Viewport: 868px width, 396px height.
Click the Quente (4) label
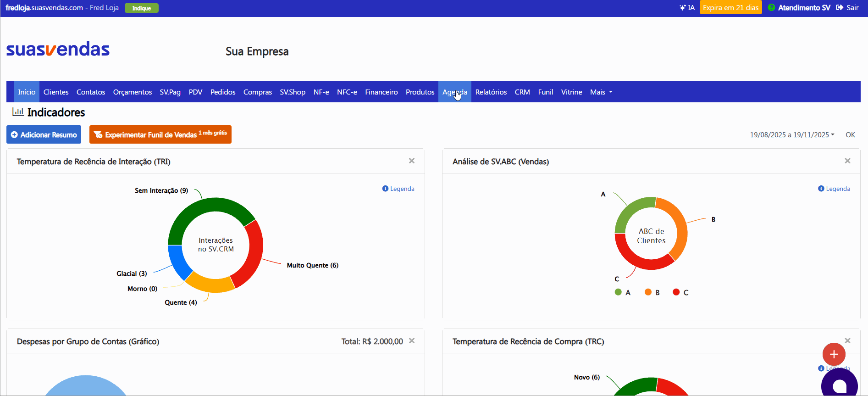(x=181, y=302)
